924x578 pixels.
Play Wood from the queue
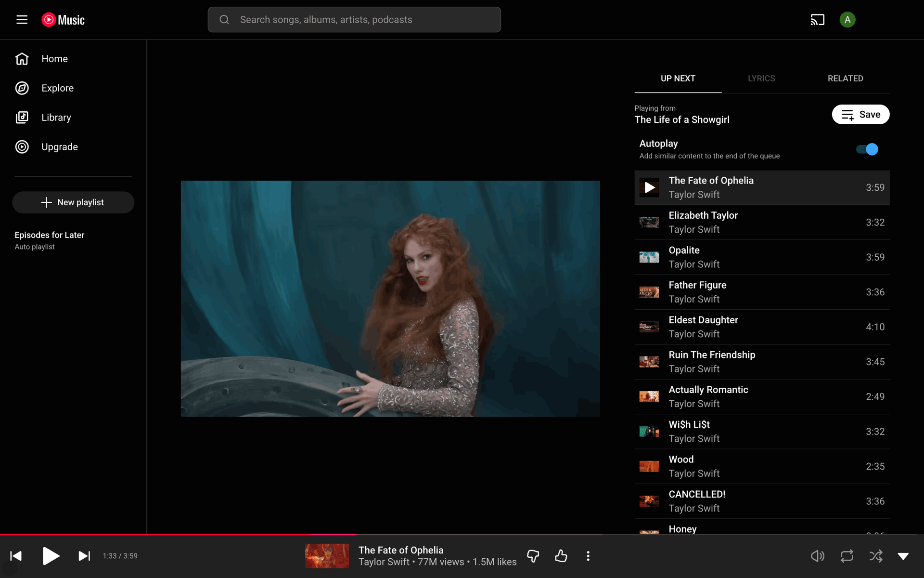pos(762,466)
